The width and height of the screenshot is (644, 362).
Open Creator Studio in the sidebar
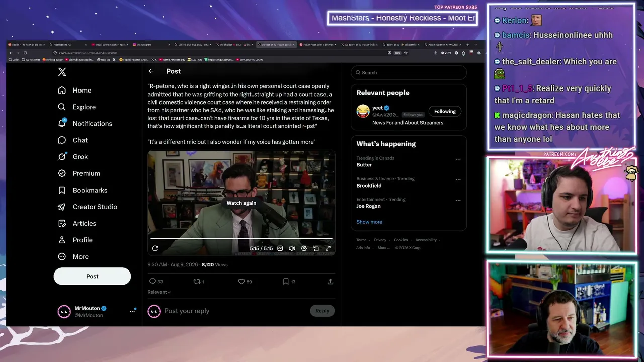pyautogui.click(x=88, y=207)
